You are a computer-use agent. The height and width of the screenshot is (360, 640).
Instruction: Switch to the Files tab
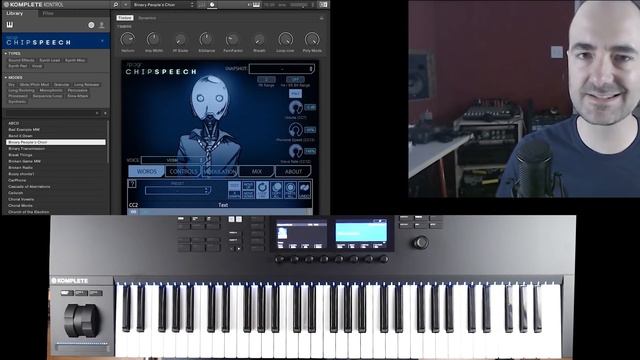coord(48,13)
